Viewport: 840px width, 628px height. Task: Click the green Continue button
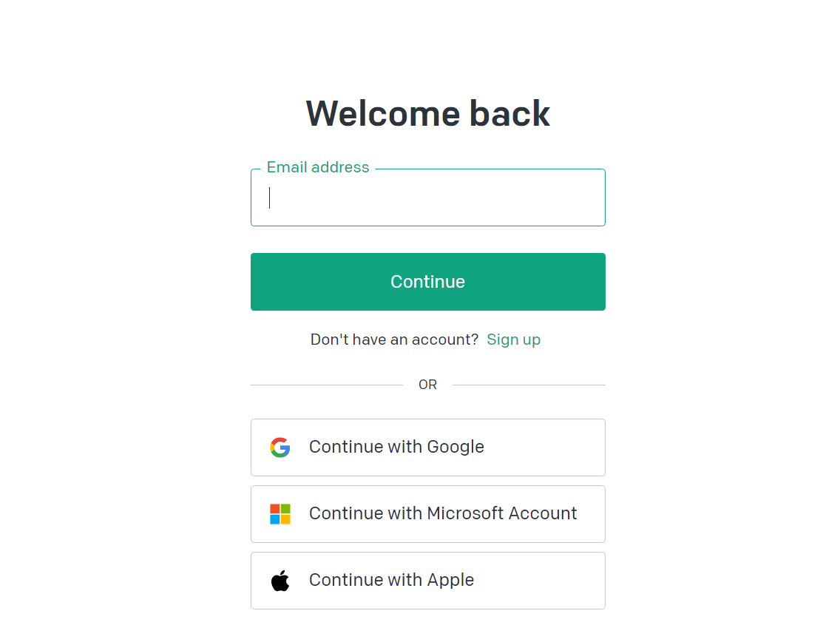pyautogui.click(x=428, y=282)
